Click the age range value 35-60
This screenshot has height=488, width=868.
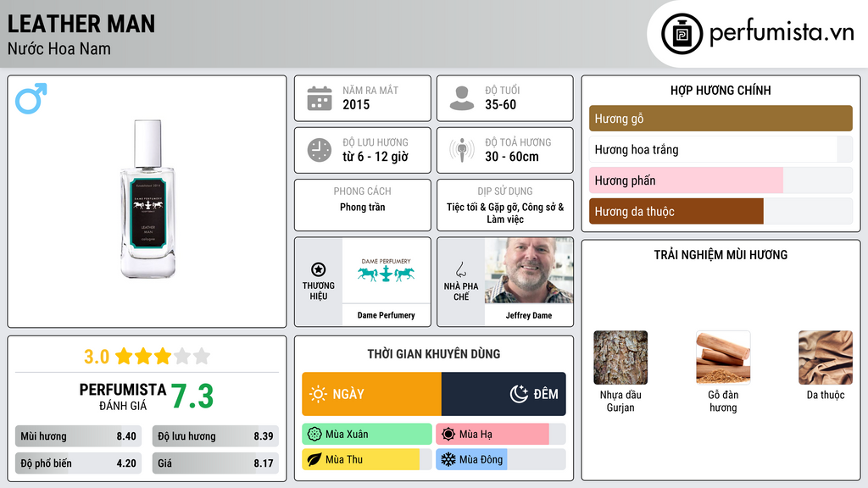click(500, 104)
